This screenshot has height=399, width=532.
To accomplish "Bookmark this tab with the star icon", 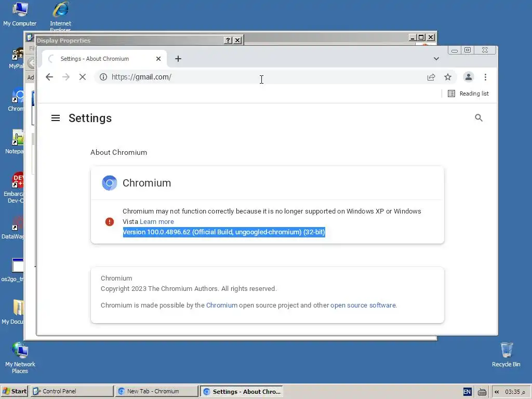I will [448, 77].
